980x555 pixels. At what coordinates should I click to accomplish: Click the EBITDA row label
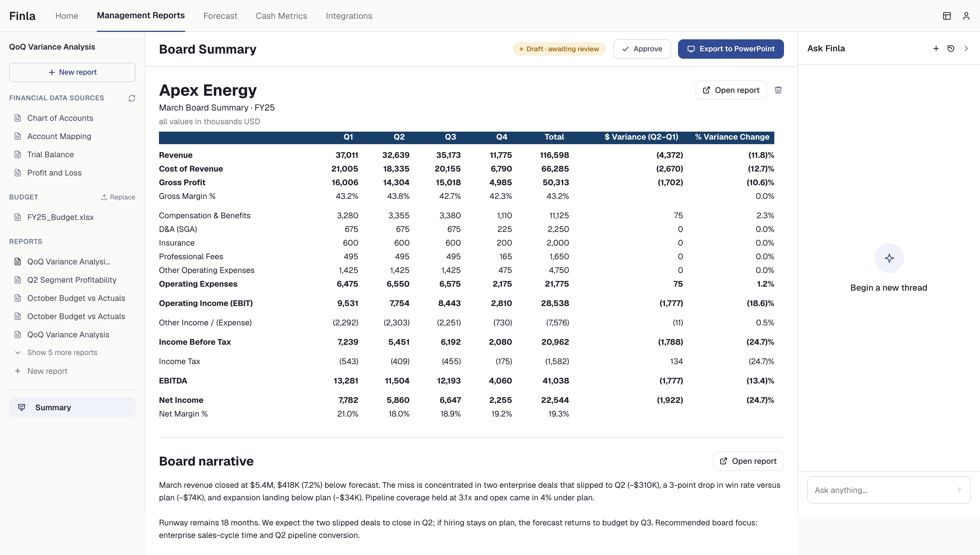coord(173,381)
